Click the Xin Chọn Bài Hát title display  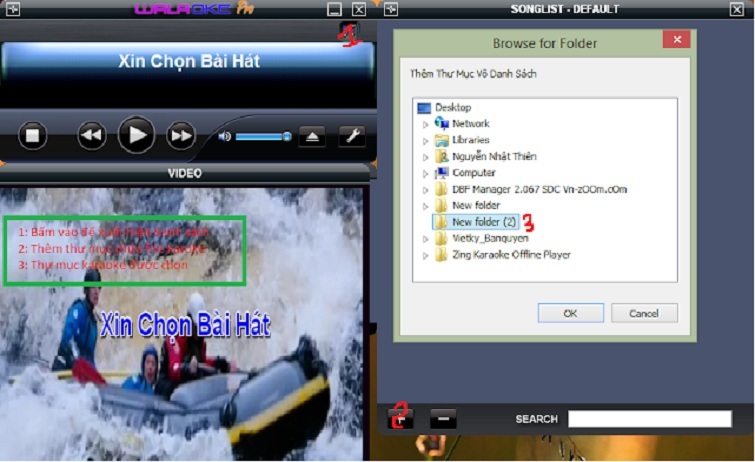point(188,62)
